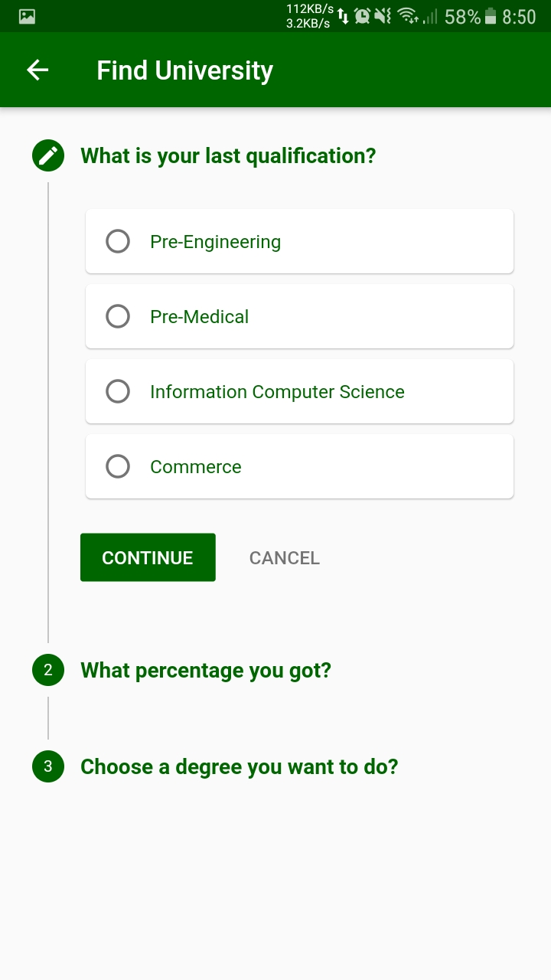Tap the alarm clock status icon
Screen dimensions: 551x980
tap(362, 16)
